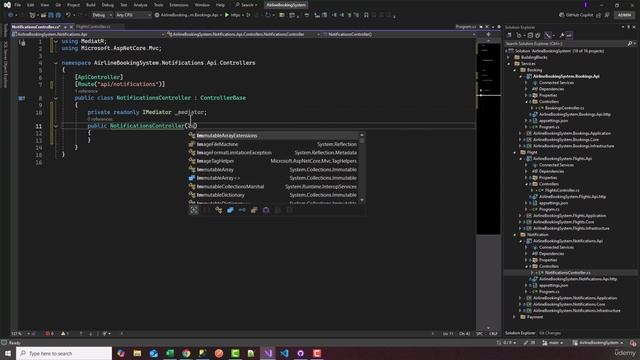Screen dimensions: 640x360
Task: Click the Solution Explorer home icon
Action: pyautogui.click(x=509, y=36)
